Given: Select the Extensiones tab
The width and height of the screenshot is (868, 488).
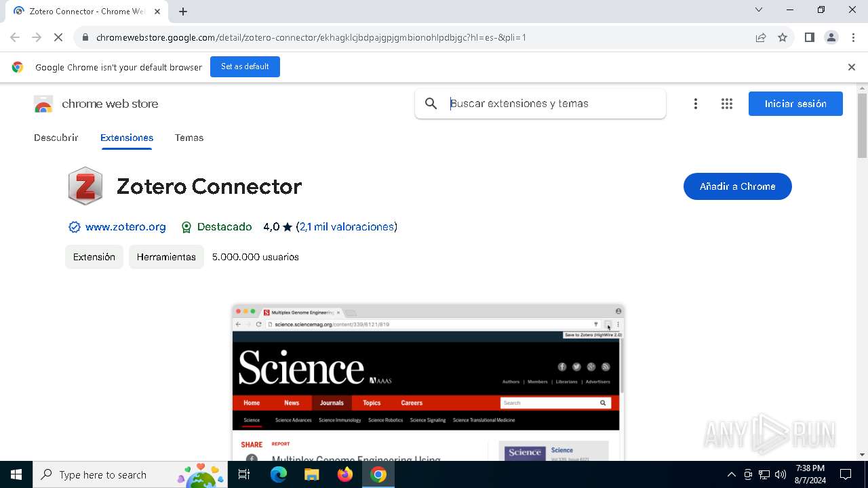Looking at the screenshot, I should click(127, 138).
